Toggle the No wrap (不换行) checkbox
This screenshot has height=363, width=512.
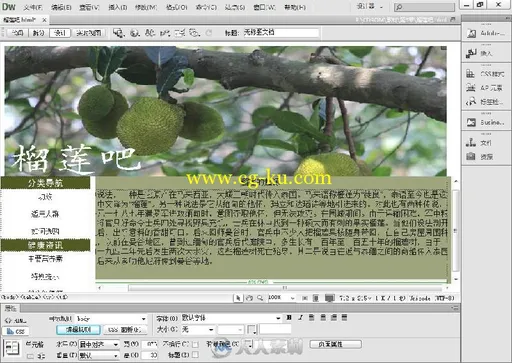click(195, 344)
